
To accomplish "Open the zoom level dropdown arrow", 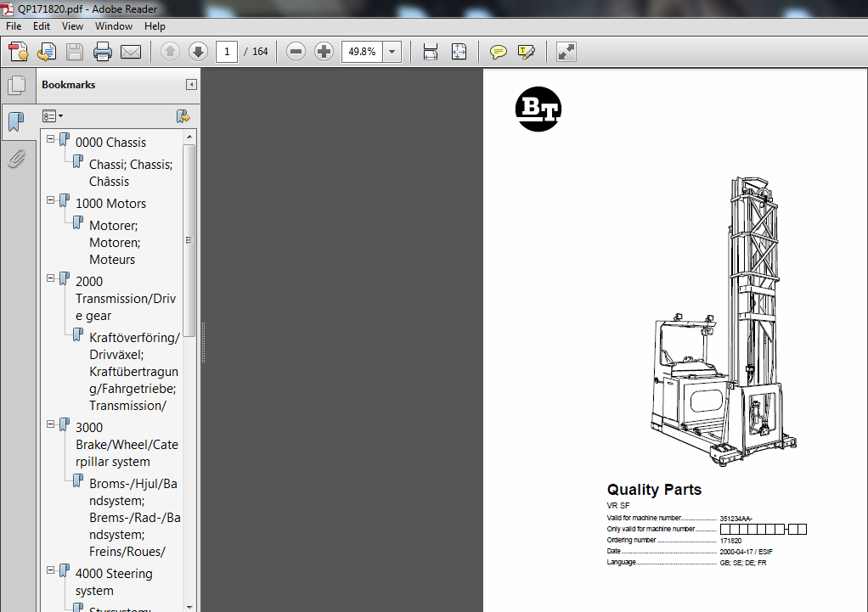I will pos(392,52).
